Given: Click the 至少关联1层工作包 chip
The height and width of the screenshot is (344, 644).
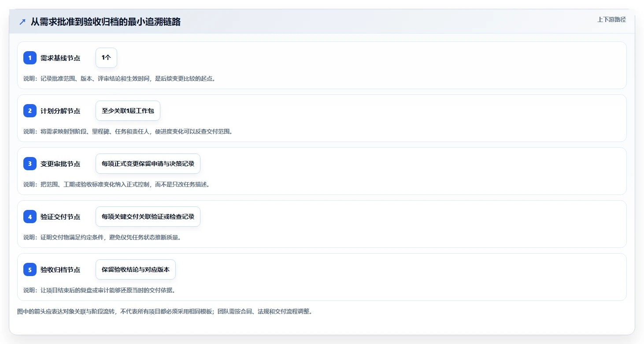Looking at the screenshot, I should pyautogui.click(x=128, y=111).
